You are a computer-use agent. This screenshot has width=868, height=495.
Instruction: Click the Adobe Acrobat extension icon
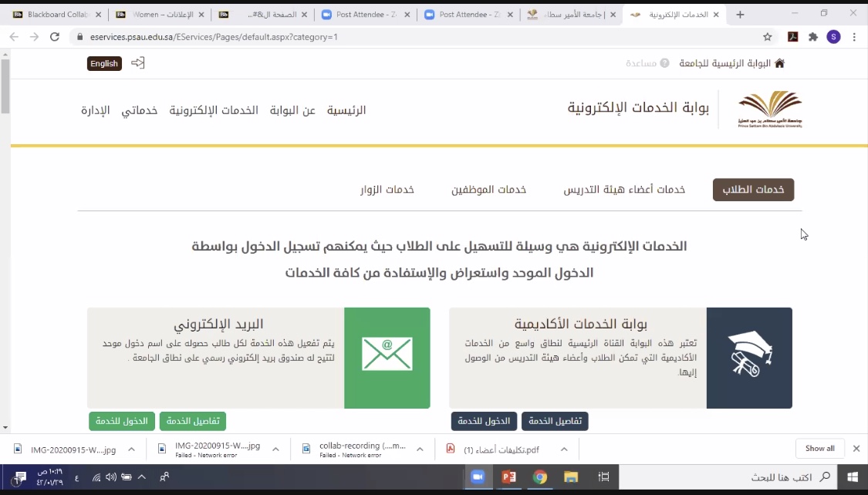[792, 37]
